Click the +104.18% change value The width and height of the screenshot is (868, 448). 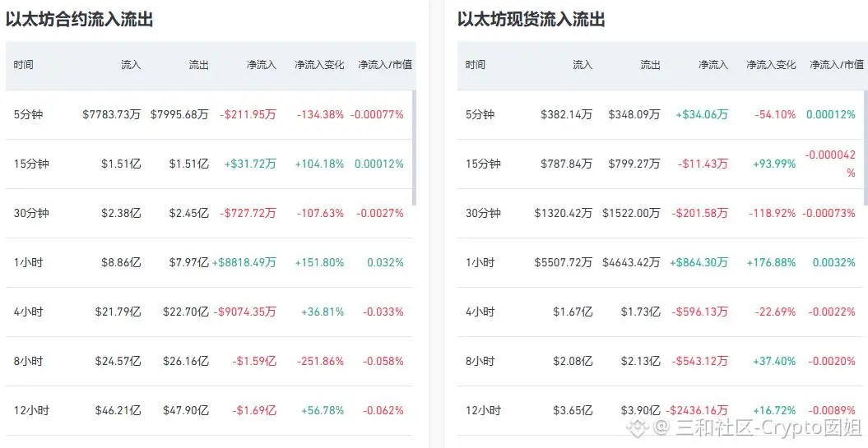[319, 164]
